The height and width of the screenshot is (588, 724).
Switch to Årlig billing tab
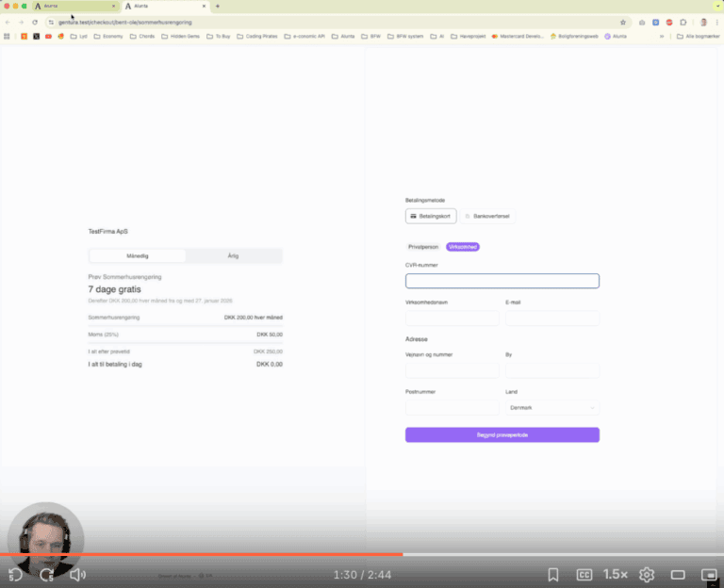point(233,255)
